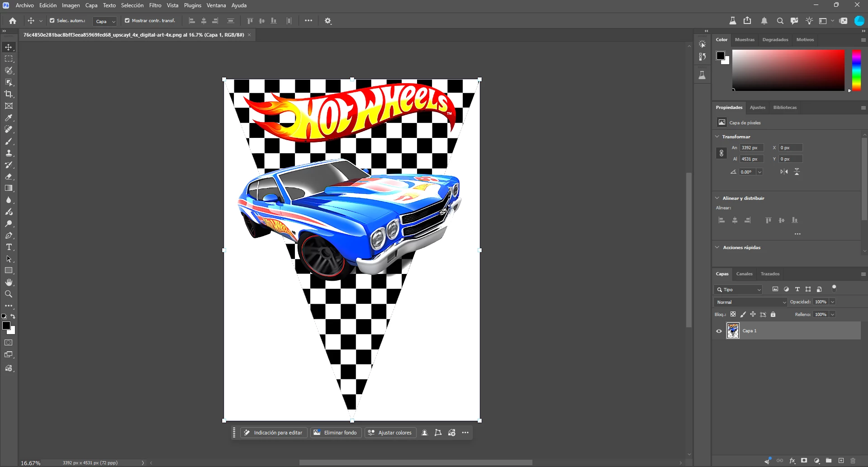The height and width of the screenshot is (467, 868).
Task: Open the options bar settings gear
Action: click(328, 21)
